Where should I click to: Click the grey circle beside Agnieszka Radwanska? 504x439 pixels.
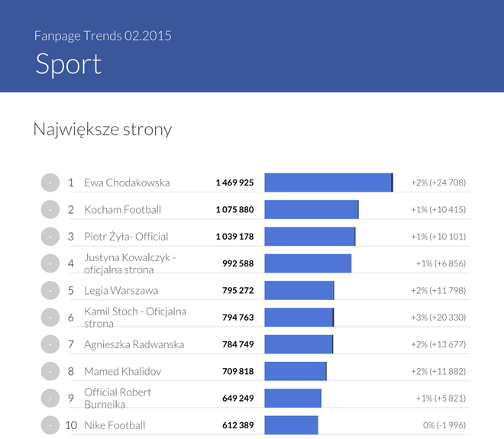[x=50, y=344]
